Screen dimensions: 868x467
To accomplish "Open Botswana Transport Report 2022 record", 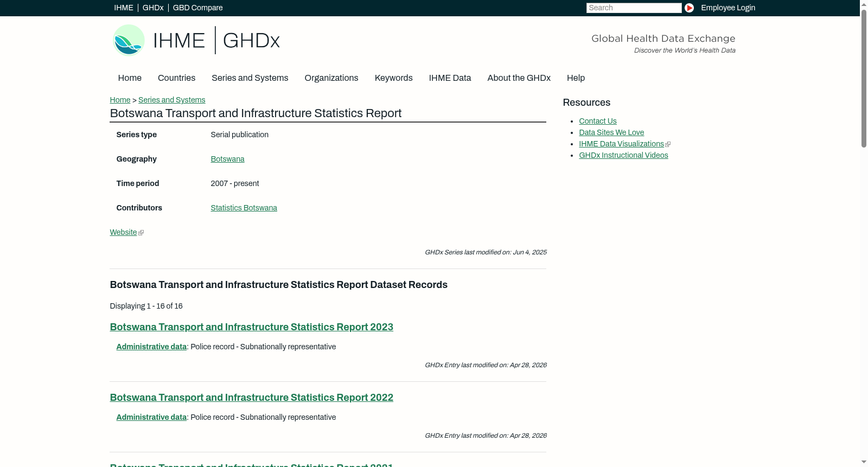I will 251,398.
